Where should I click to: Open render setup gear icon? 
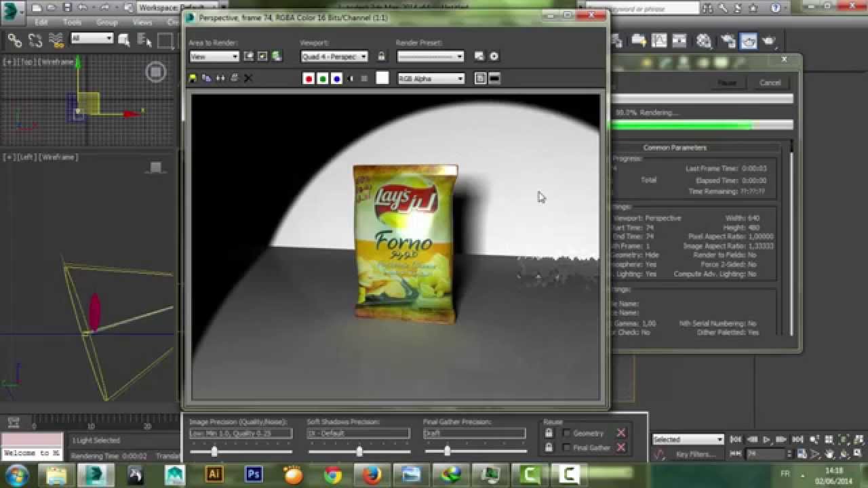pos(494,57)
